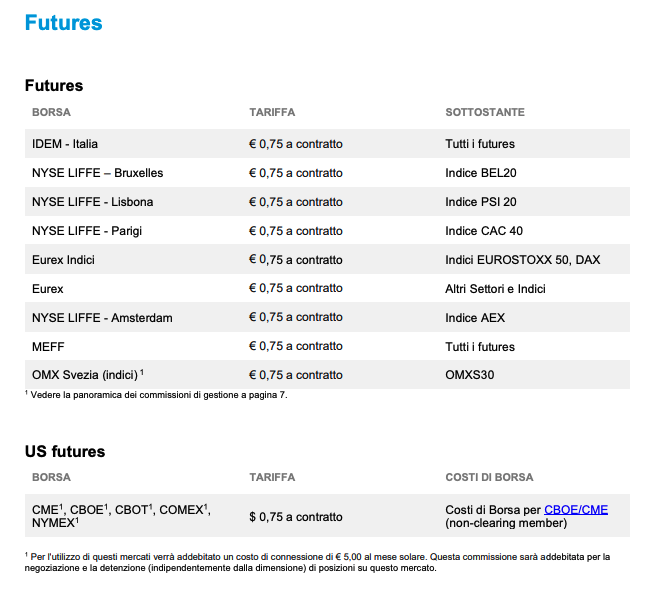Select the NYSE LIFFE - Parigi cell

tap(87, 231)
